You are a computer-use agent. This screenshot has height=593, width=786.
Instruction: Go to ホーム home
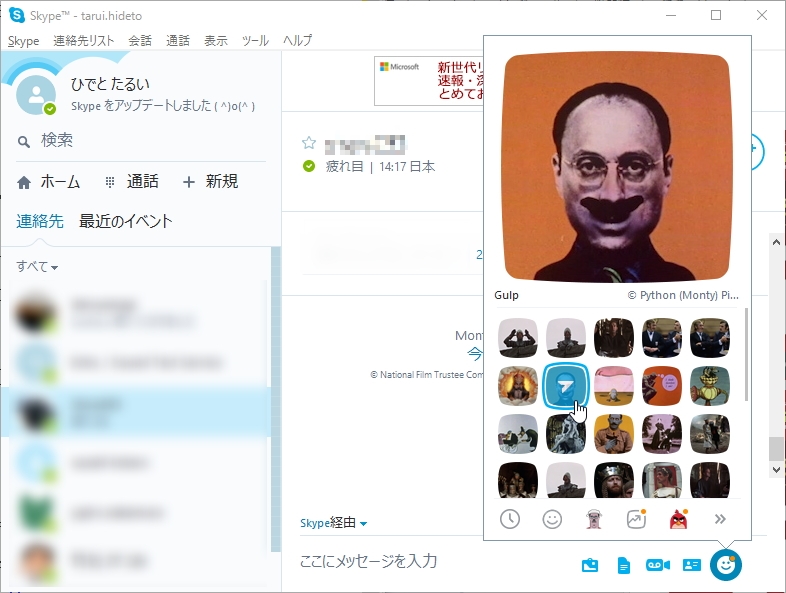48,181
